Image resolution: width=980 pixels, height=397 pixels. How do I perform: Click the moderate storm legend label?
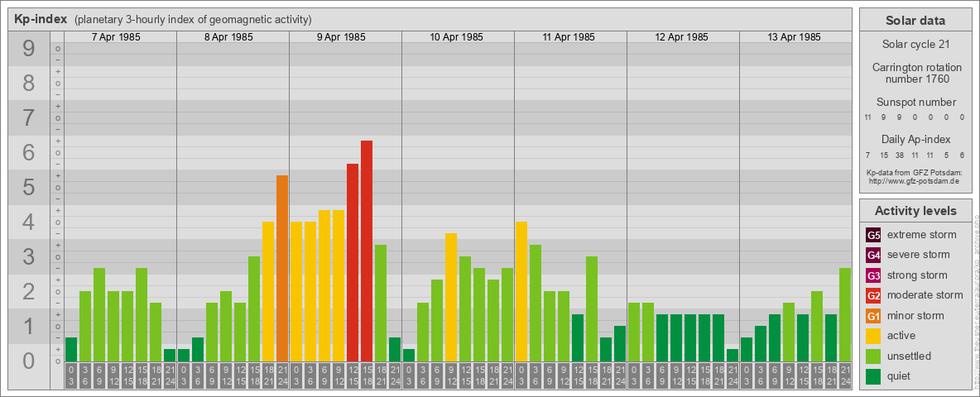(x=925, y=295)
